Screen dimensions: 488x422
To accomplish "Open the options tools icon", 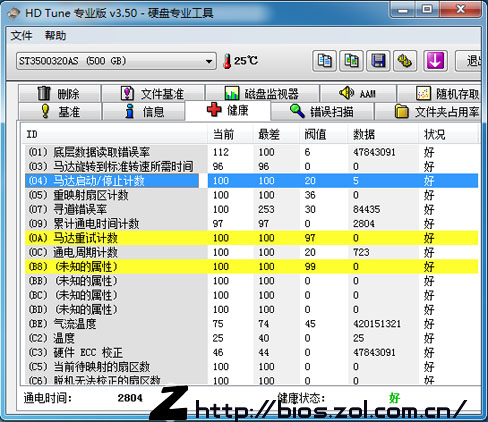I will coord(405,61).
